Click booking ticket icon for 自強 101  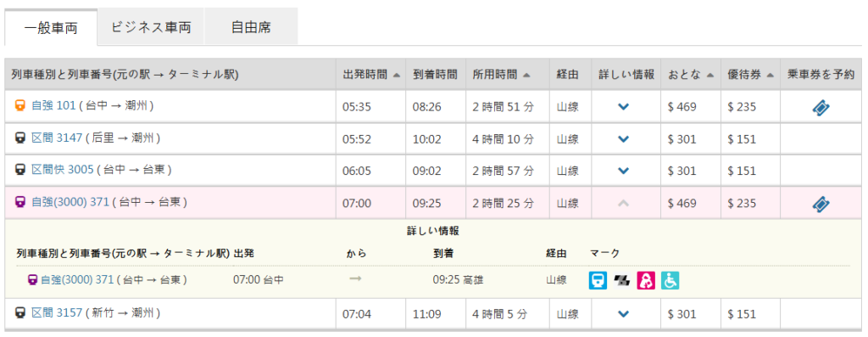pyautogui.click(x=821, y=106)
